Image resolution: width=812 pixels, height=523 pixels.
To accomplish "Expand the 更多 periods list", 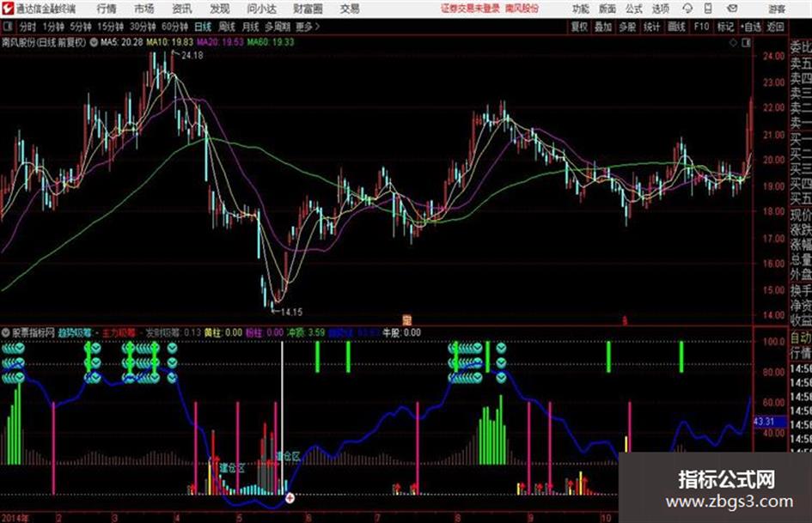I will coord(308,27).
